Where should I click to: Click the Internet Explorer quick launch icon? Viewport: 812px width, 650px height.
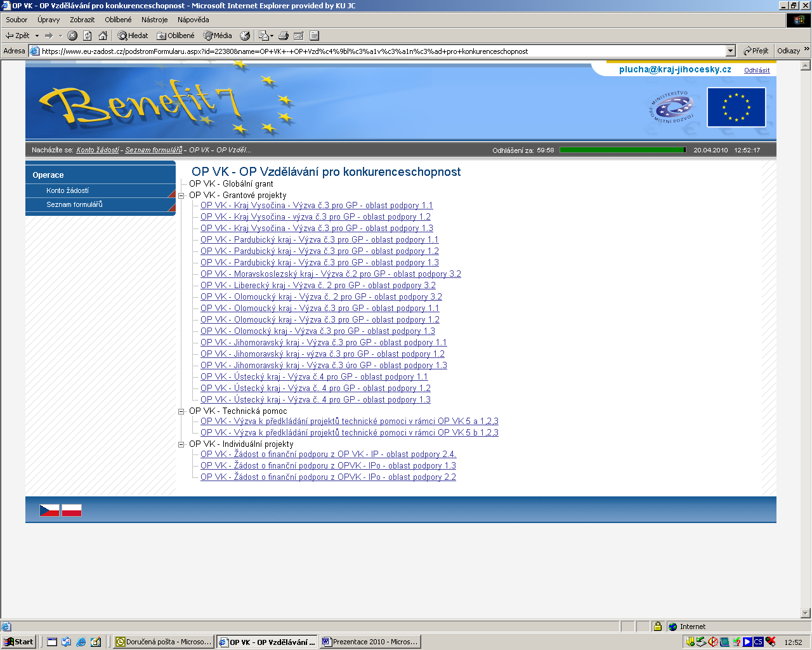pos(81,642)
